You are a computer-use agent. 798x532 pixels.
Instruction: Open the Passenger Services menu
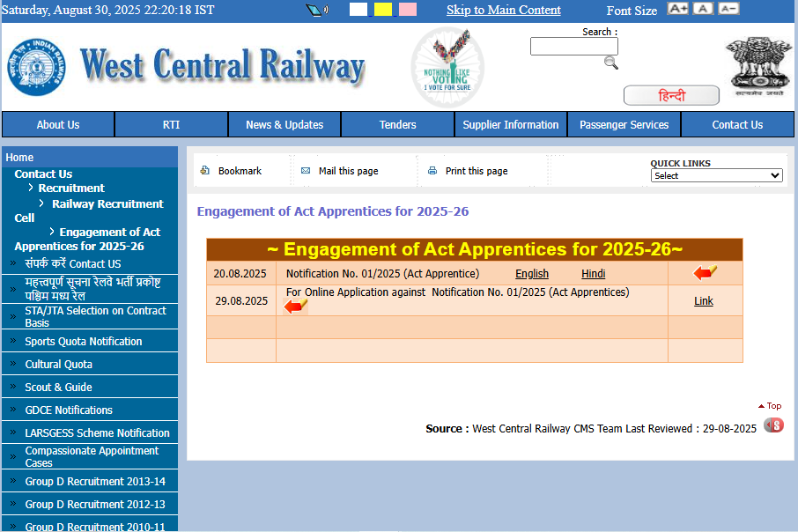tap(624, 124)
